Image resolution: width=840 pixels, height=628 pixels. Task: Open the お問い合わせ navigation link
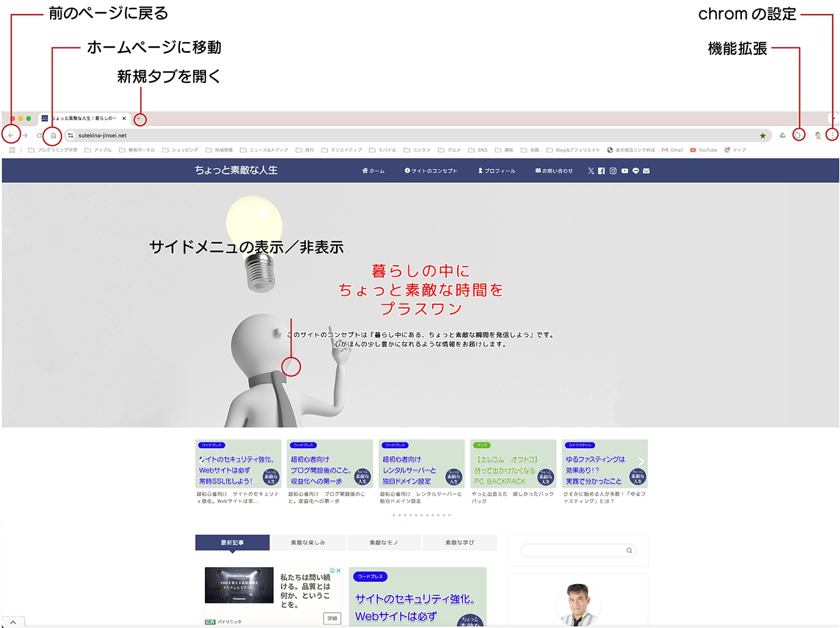click(x=554, y=171)
